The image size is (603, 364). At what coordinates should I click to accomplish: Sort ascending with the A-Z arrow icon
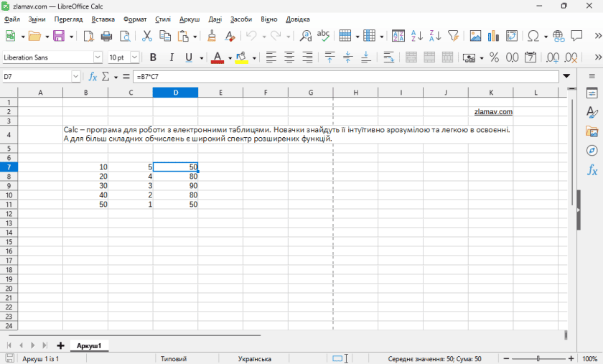[418, 36]
